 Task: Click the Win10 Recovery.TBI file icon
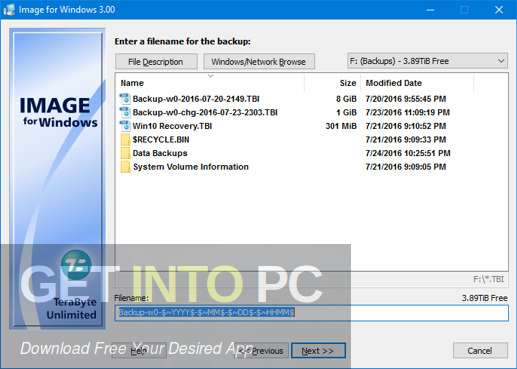pos(125,126)
